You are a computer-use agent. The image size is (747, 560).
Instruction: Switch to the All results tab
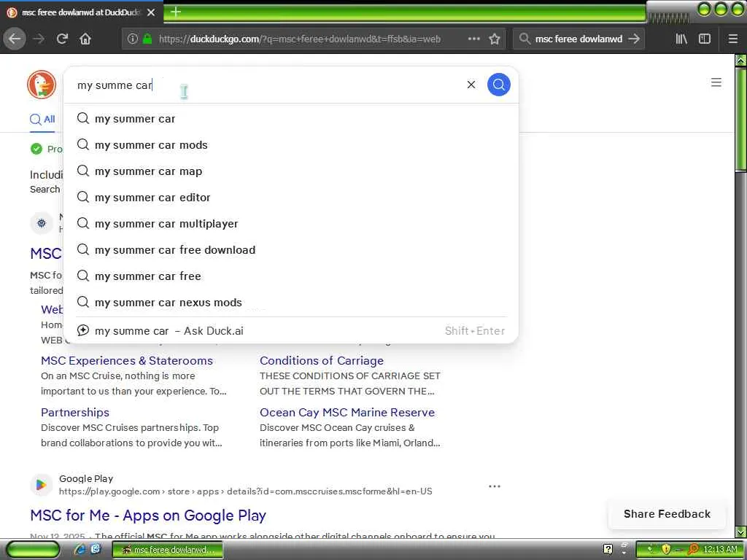point(42,120)
